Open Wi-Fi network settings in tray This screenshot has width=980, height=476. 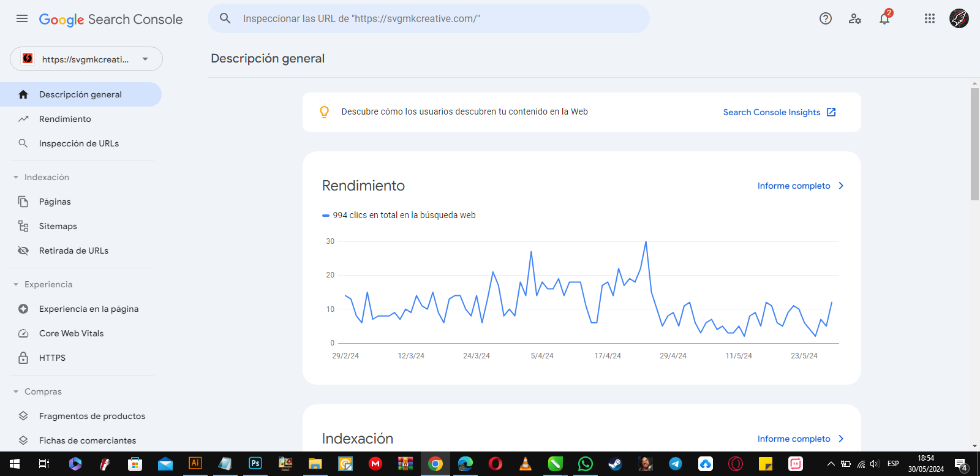(861, 464)
